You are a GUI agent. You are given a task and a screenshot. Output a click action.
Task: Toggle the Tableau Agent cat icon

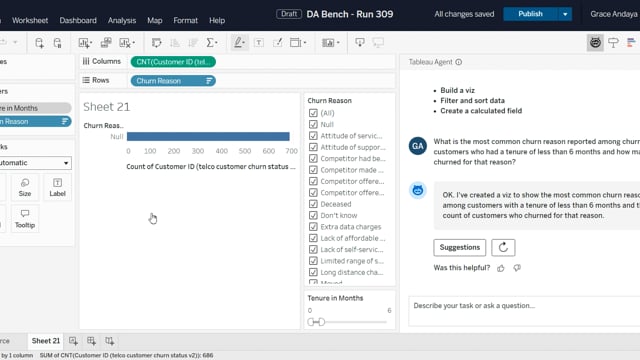click(595, 42)
